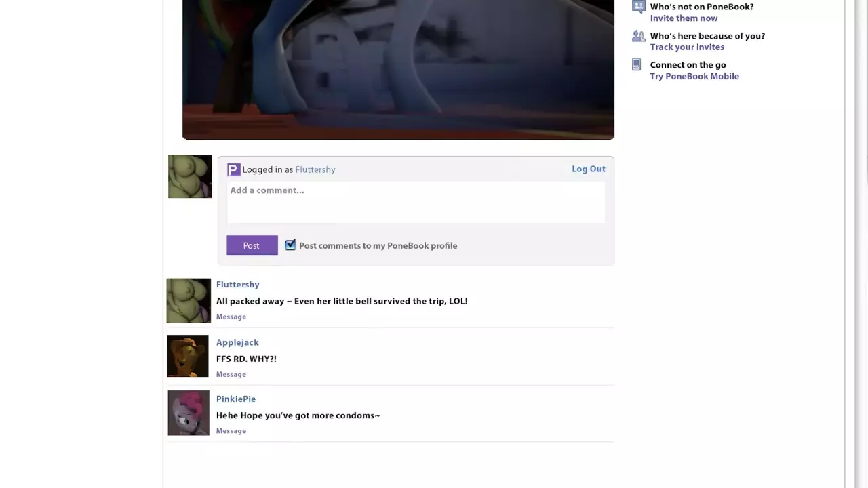The height and width of the screenshot is (488, 868).
Task: Click the invite friends icon beside "Who's not on PoneBook?"
Action: [637, 7]
